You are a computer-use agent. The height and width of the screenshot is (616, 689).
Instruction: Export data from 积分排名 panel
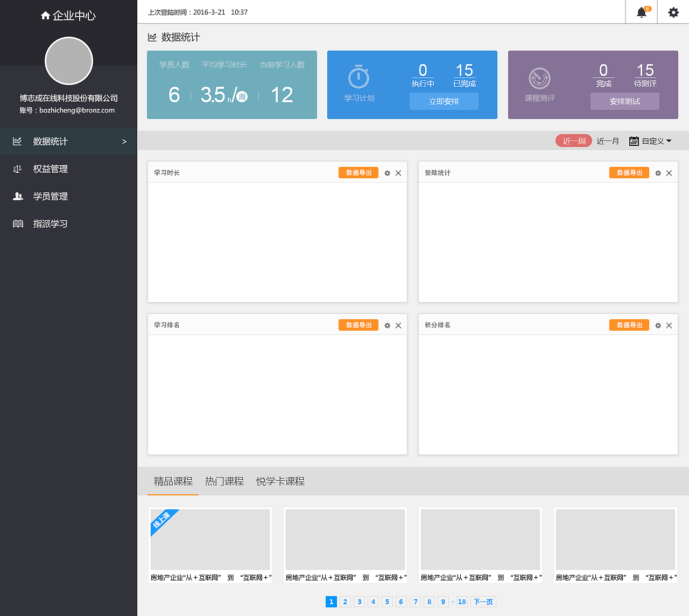[629, 325]
